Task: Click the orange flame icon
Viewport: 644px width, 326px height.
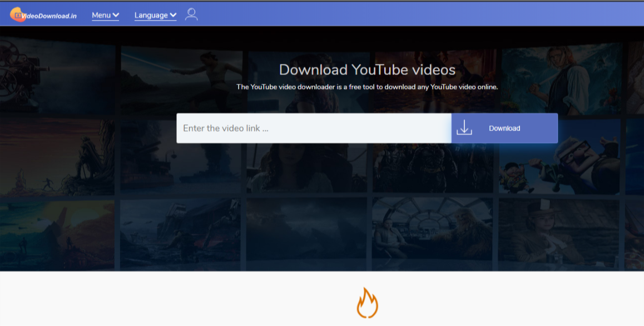Action: pos(366,303)
